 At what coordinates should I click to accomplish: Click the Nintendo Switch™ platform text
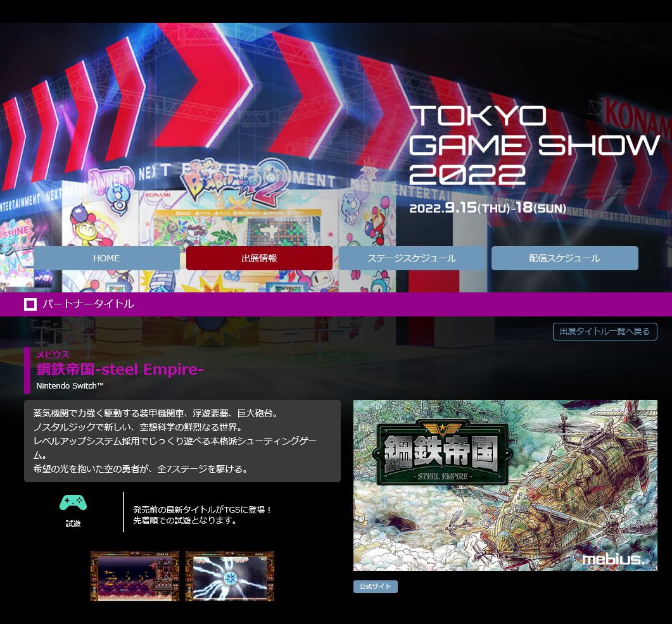click(x=70, y=385)
